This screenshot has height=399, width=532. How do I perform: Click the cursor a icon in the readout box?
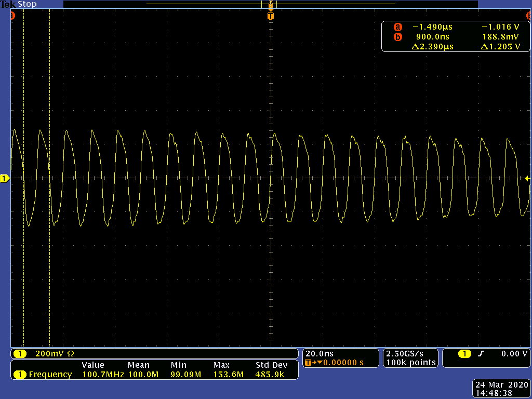397,27
